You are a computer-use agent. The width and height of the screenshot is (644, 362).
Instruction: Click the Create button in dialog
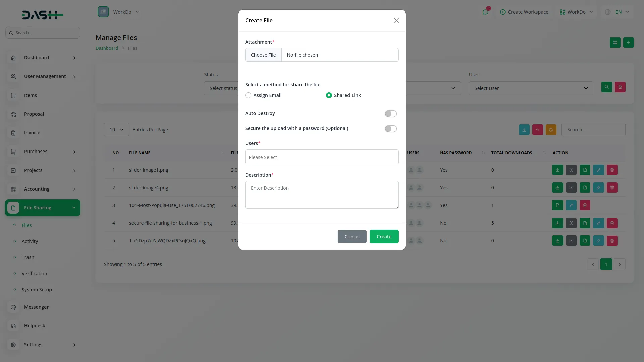click(384, 237)
